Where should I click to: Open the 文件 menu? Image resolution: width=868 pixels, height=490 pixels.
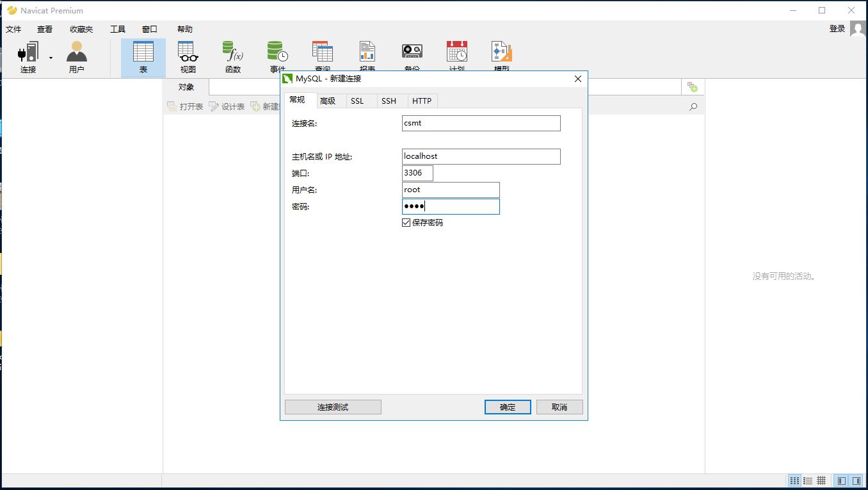13,29
